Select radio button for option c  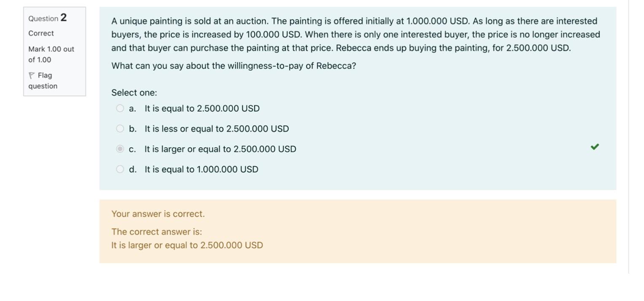click(x=120, y=149)
